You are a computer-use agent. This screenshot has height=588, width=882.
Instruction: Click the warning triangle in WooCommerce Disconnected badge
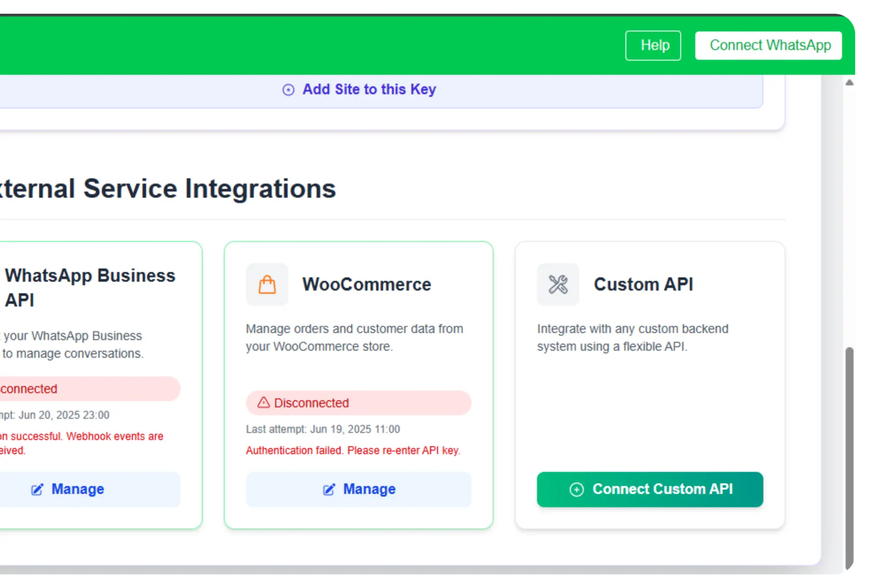(263, 403)
